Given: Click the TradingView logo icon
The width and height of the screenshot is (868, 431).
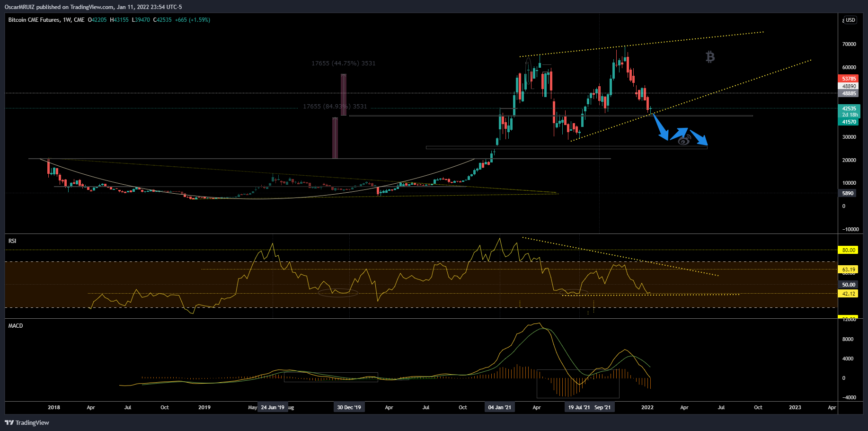Looking at the screenshot, I should tap(9, 422).
